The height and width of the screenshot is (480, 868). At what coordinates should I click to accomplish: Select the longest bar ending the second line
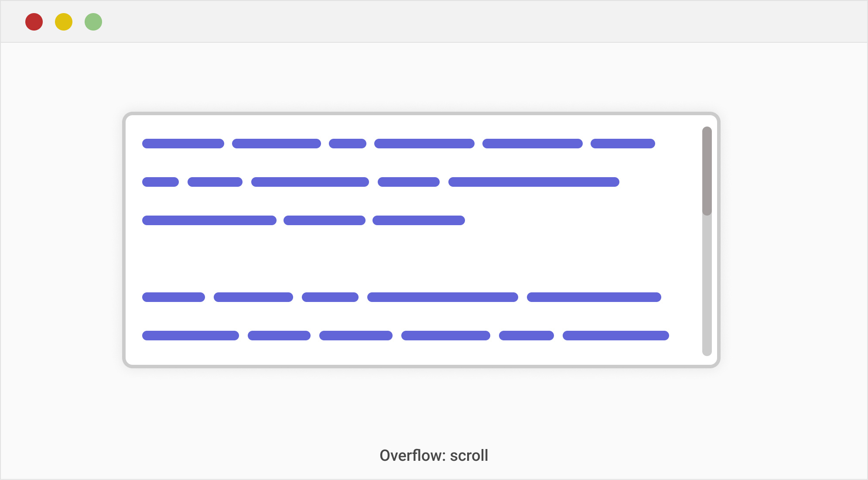533,182
